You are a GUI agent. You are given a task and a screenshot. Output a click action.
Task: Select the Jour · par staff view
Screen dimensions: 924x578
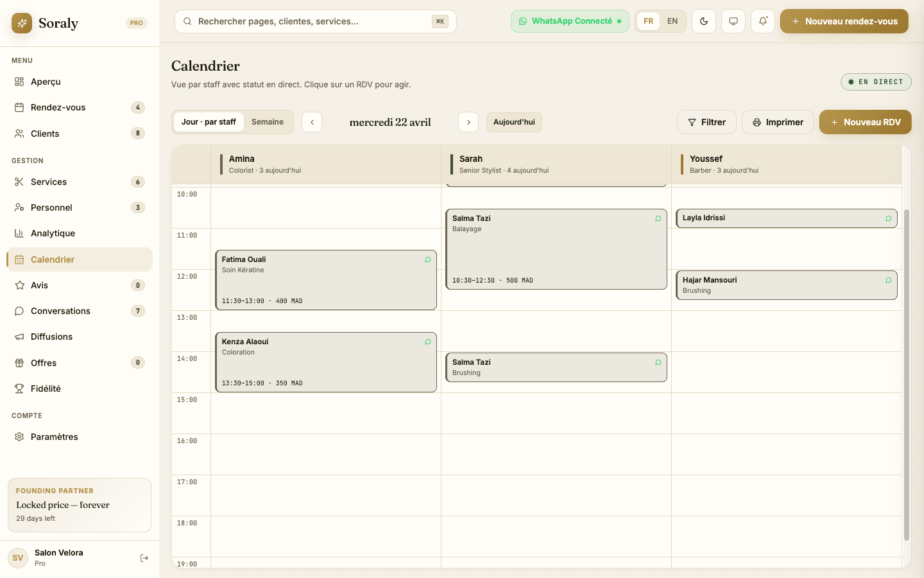209,121
